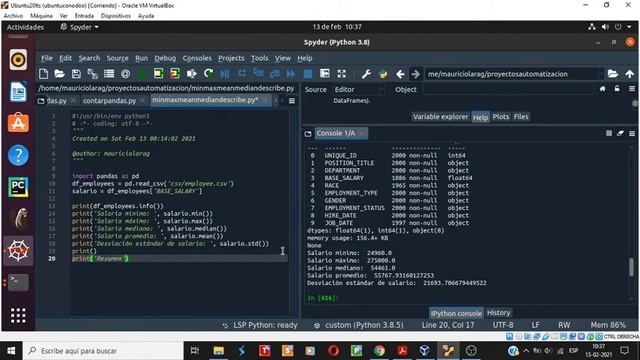Image resolution: width=640 pixels, height=360 pixels.
Task: Save all open files
Action: [x=92, y=74]
